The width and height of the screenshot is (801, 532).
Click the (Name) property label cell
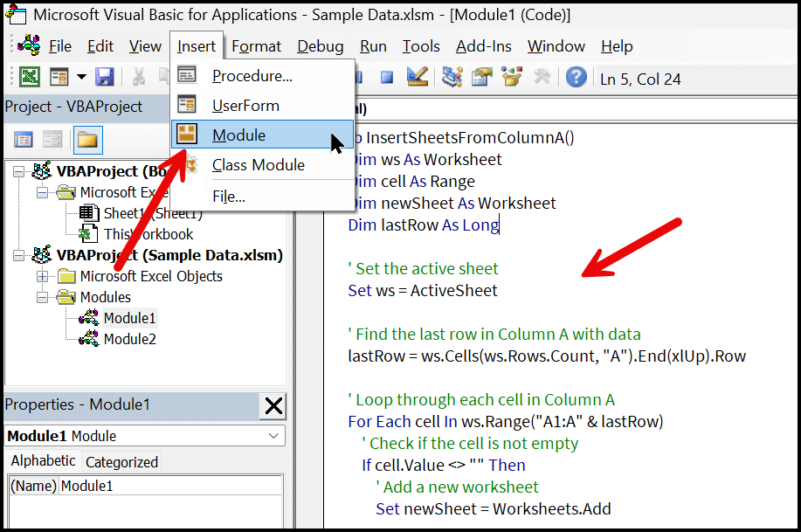tap(33, 486)
